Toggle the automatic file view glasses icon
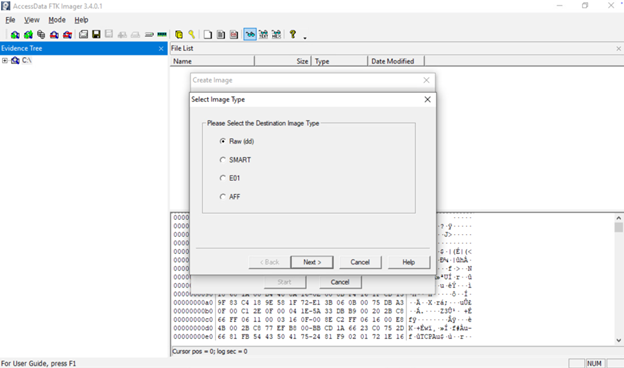 (x=250, y=35)
